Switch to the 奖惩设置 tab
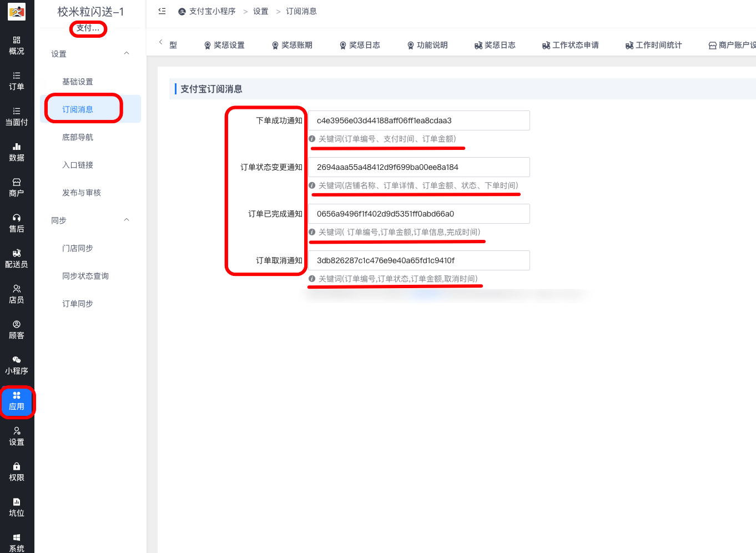756x553 pixels. [224, 45]
